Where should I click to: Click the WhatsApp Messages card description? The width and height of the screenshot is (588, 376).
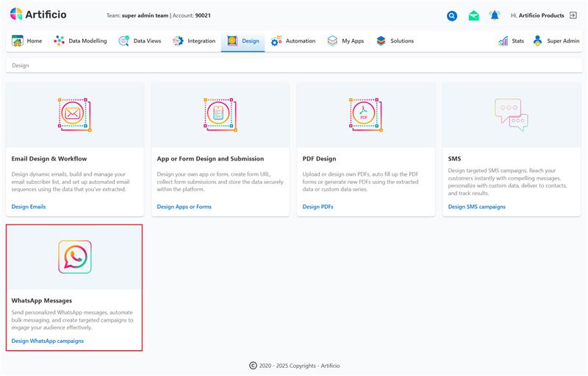click(x=72, y=320)
